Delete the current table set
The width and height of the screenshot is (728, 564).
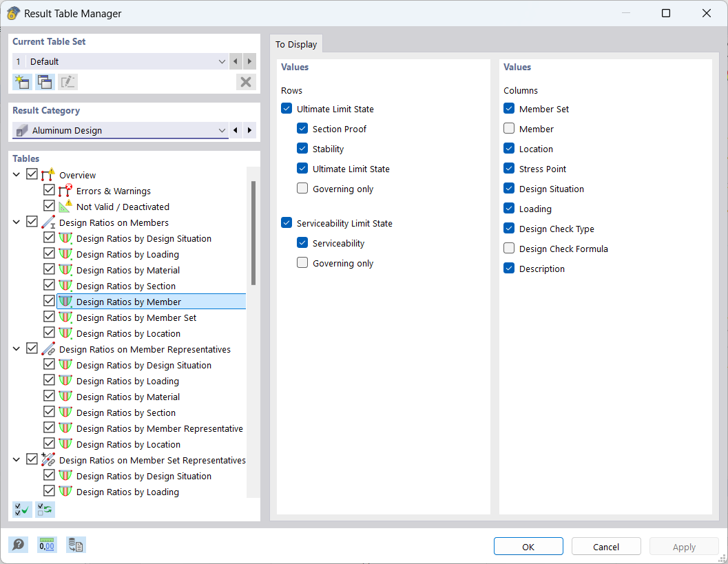(246, 82)
